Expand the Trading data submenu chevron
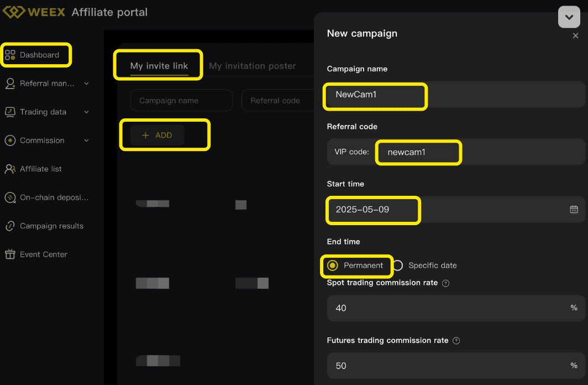Image resolution: width=588 pixels, height=385 pixels. coord(86,112)
